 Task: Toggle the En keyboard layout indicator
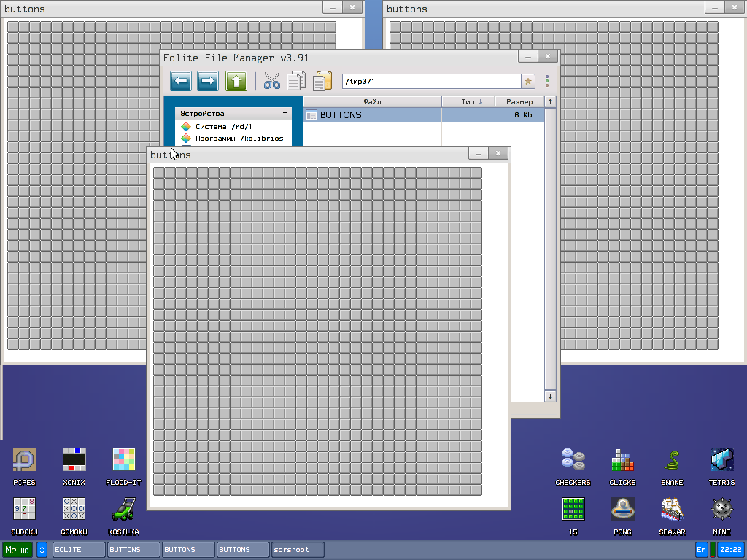pos(701,550)
